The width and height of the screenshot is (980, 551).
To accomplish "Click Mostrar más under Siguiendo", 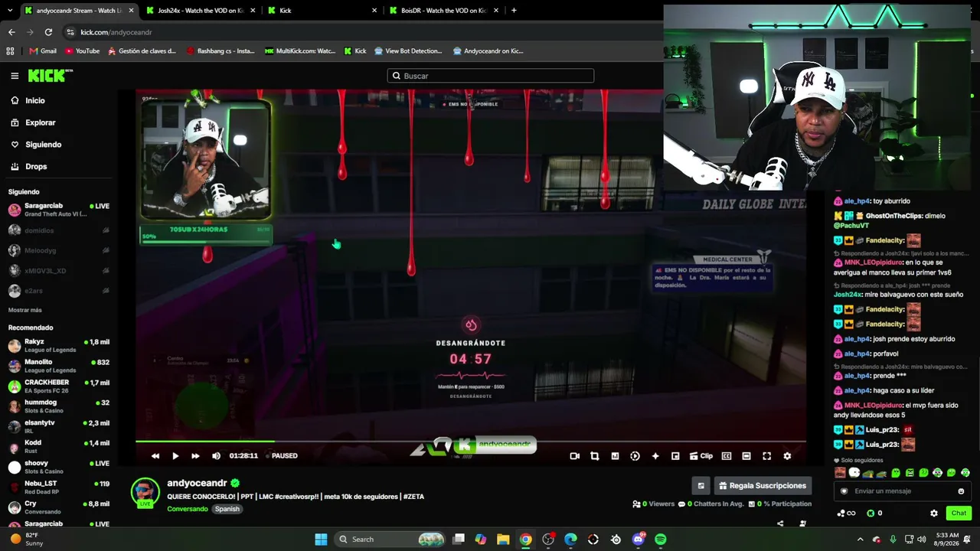I will 25,310.
